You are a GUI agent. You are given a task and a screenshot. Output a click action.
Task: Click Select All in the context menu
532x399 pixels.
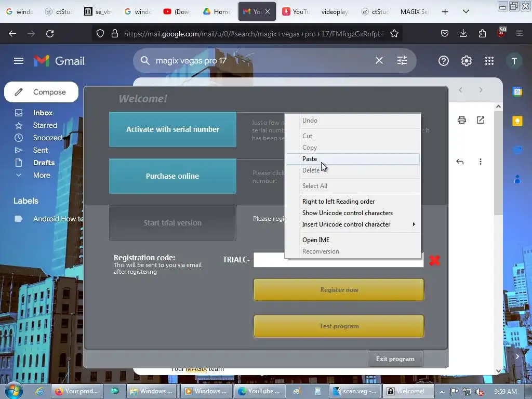pos(353,186)
